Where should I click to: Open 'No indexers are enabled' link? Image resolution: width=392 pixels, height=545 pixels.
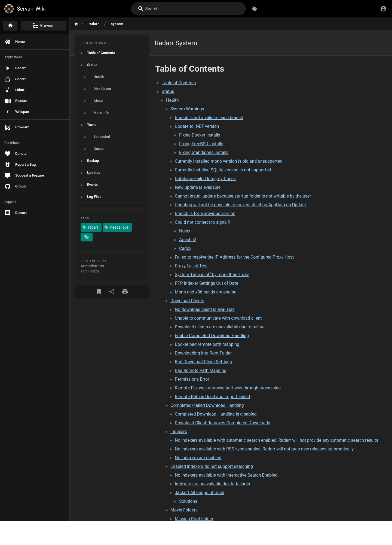(198, 458)
